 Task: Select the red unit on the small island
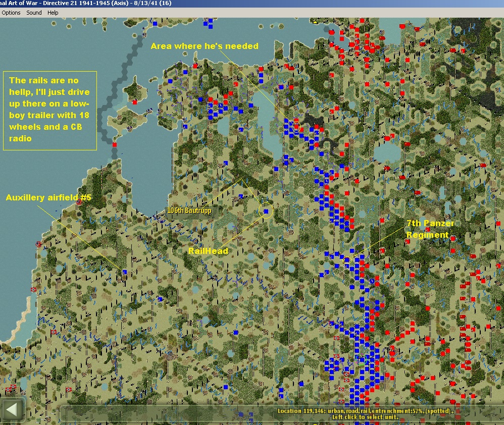click(x=135, y=102)
